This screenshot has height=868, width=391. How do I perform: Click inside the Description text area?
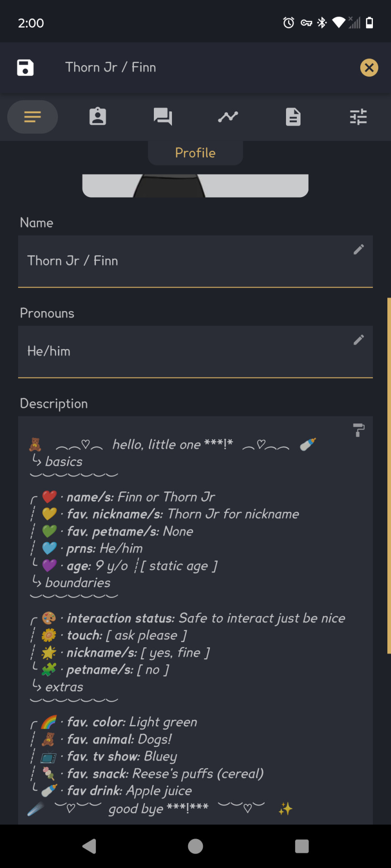pos(195,620)
